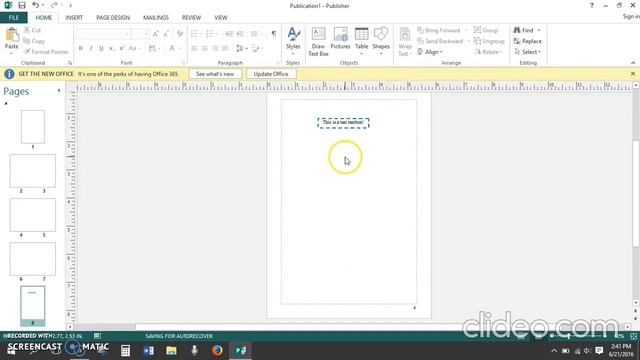Toggle Italic formatting
The width and height of the screenshot is (640, 360).
point(91,48)
